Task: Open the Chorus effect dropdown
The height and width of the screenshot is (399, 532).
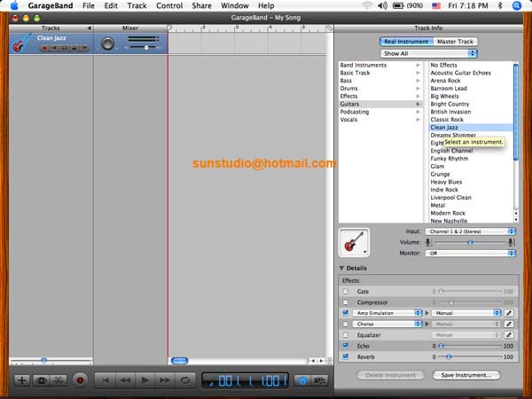Action: [387, 324]
